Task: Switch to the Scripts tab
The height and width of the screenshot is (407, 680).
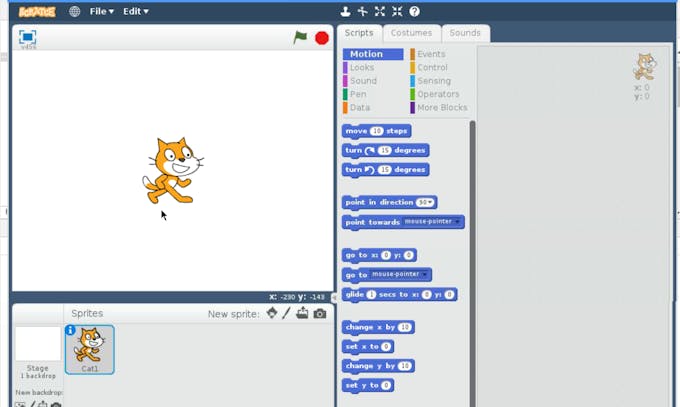Action: (359, 33)
